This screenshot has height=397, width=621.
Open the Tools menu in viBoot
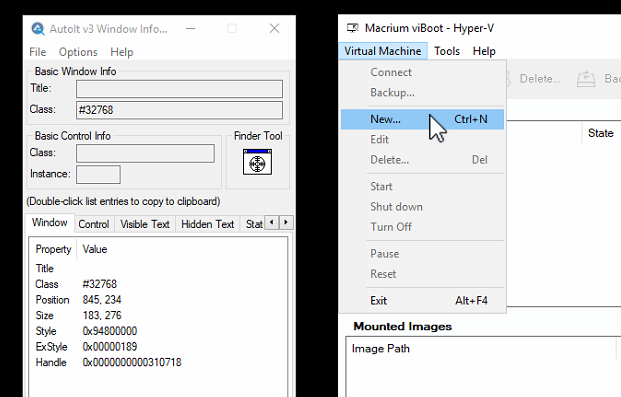(447, 51)
